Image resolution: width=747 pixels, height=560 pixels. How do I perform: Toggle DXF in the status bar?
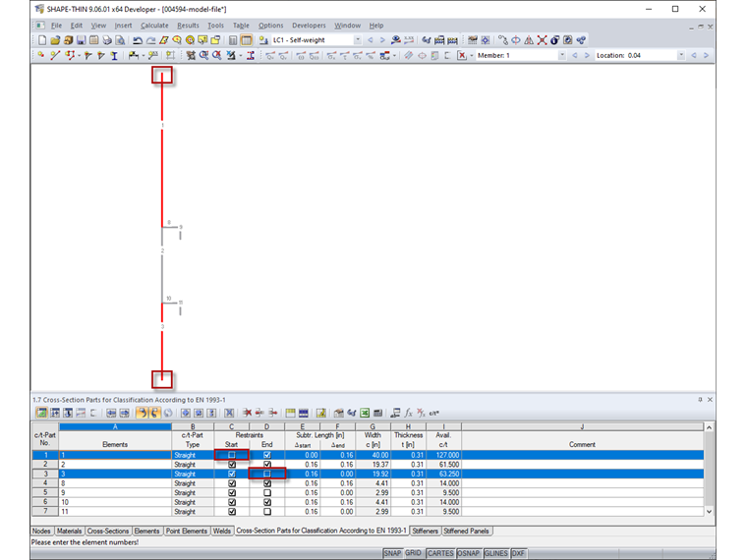518,553
